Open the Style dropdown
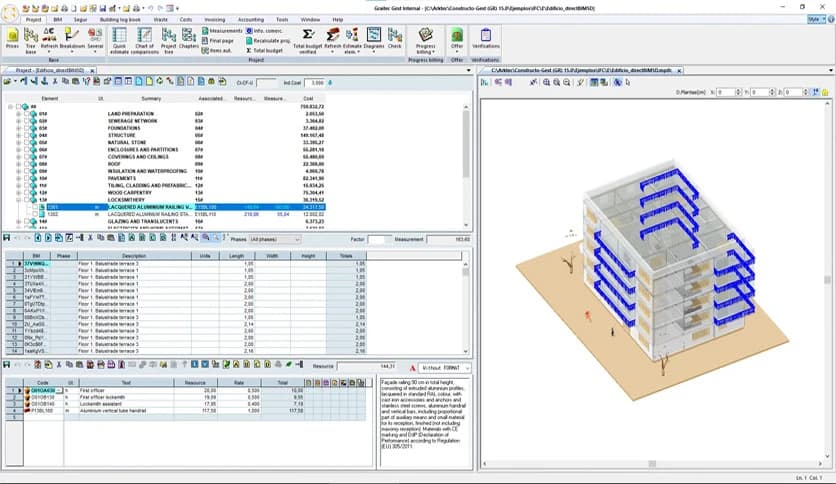The image size is (836, 484). [x=816, y=19]
